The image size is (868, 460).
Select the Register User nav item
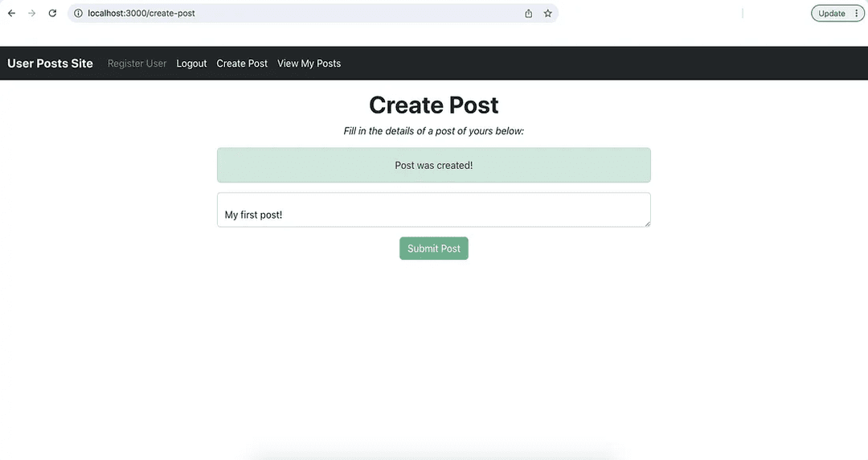coord(137,64)
